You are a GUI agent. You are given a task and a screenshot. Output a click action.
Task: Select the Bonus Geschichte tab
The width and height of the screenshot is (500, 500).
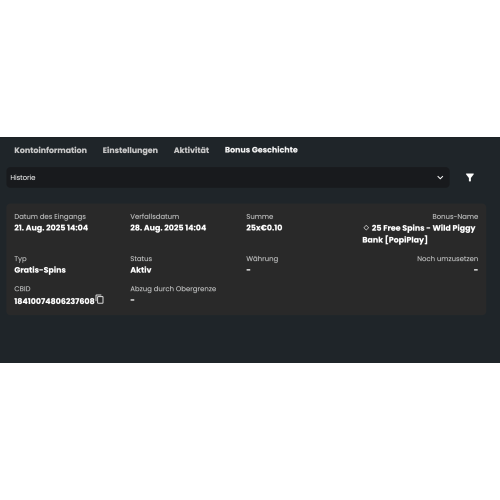pyautogui.click(x=261, y=150)
